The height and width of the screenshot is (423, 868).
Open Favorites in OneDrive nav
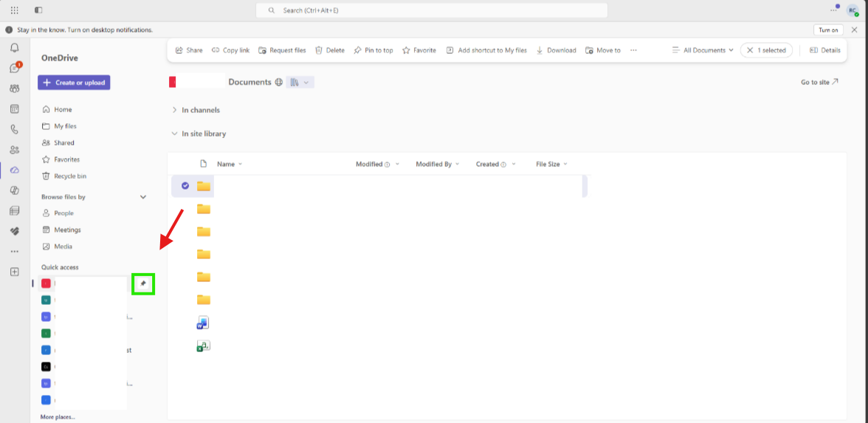click(61, 159)
